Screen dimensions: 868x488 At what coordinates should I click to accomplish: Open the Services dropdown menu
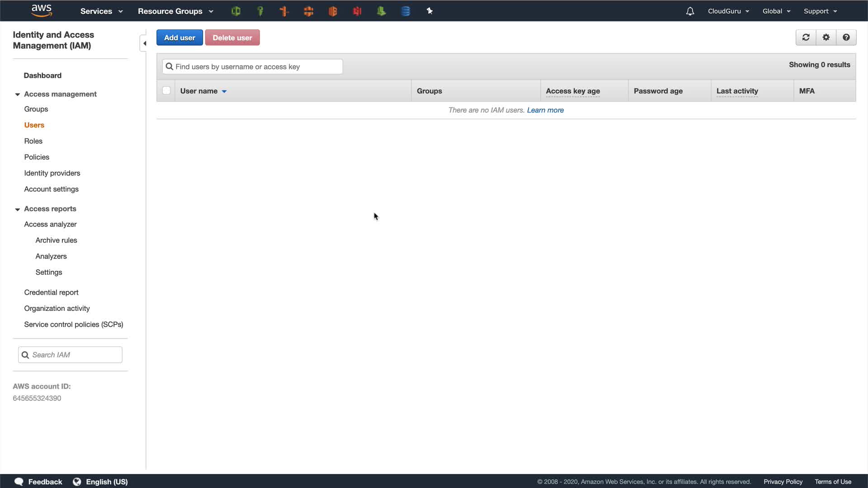click(x=101, y=11)
